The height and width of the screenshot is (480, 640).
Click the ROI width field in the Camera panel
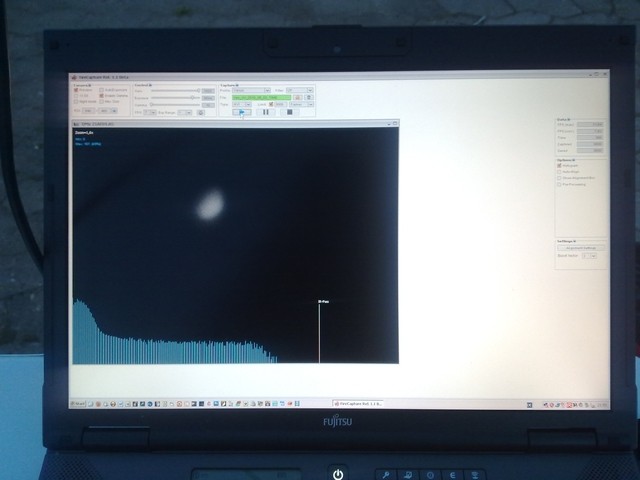coord(88,111)
